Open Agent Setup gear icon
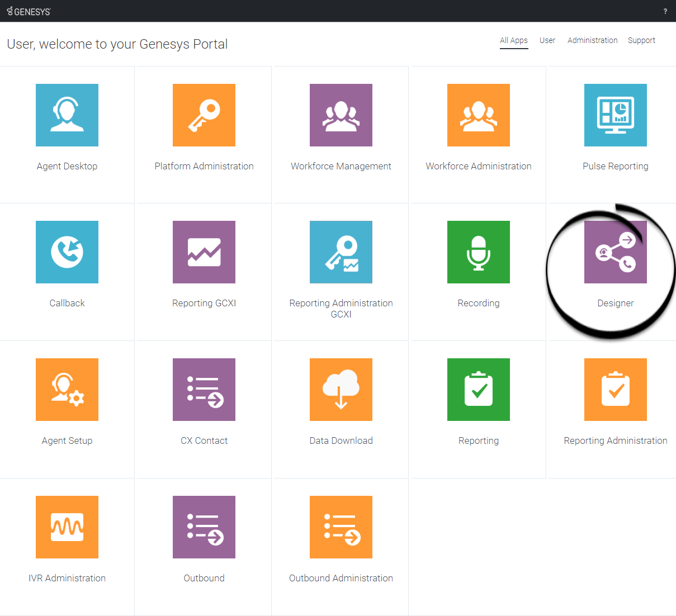The width and height of the screenshot is (676, 616). coord(67,390)
